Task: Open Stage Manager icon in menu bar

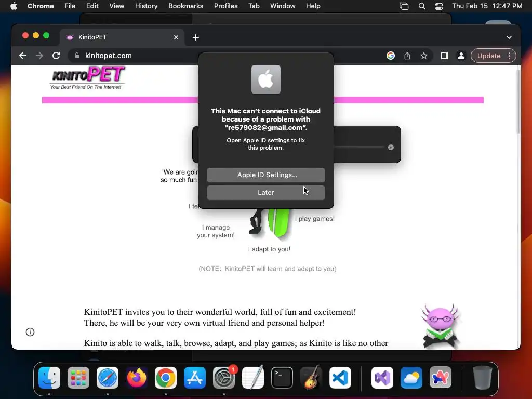Action: point(404,6)
